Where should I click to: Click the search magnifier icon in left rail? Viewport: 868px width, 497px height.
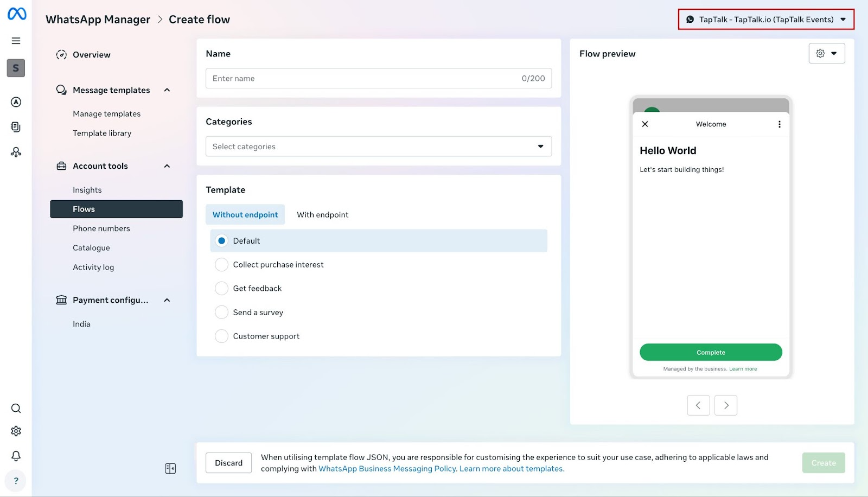(16, 409)
